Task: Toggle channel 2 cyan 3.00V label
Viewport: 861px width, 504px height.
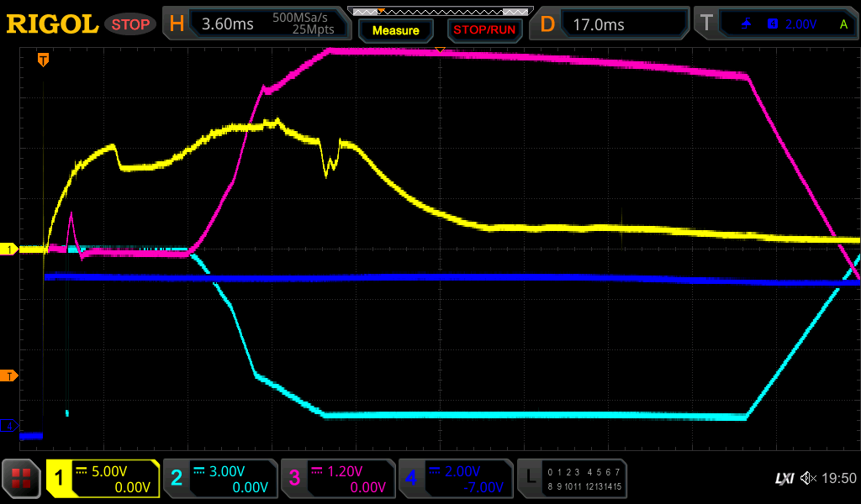Action: pos(220,479)
